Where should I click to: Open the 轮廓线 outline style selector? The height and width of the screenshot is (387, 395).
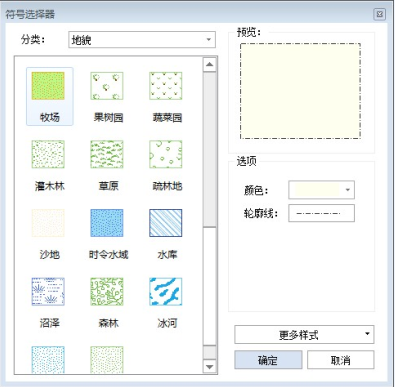click(x=321, y=213)
